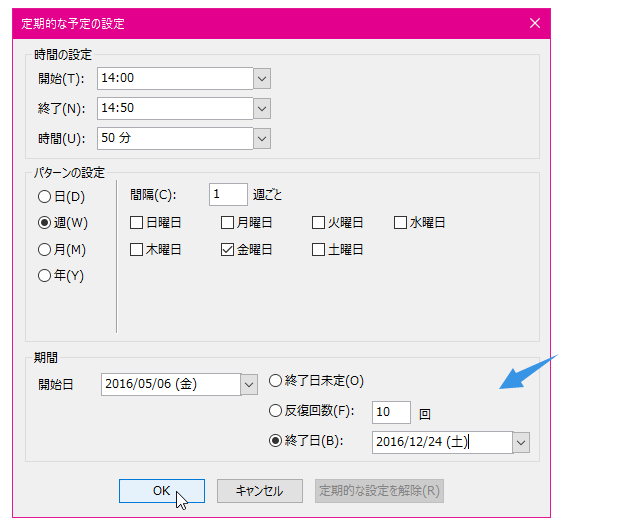
Task: Open the 終了(N) time dropdown arrow
Action: tap(262, 109)
